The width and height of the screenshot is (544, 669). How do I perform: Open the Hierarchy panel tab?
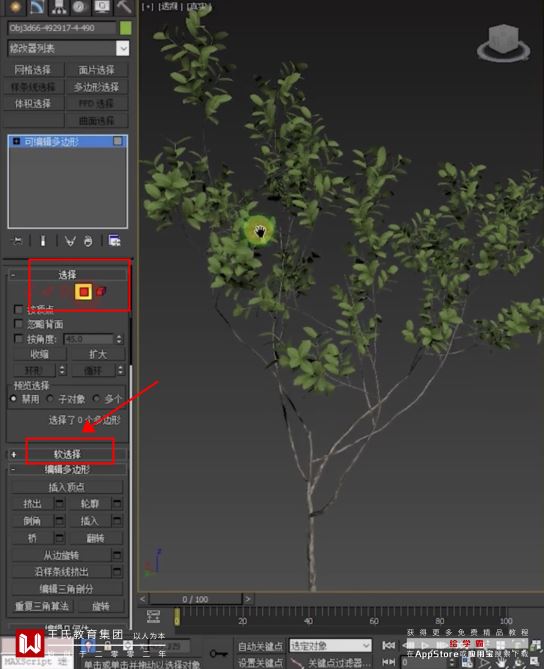[x=58, y=6]
